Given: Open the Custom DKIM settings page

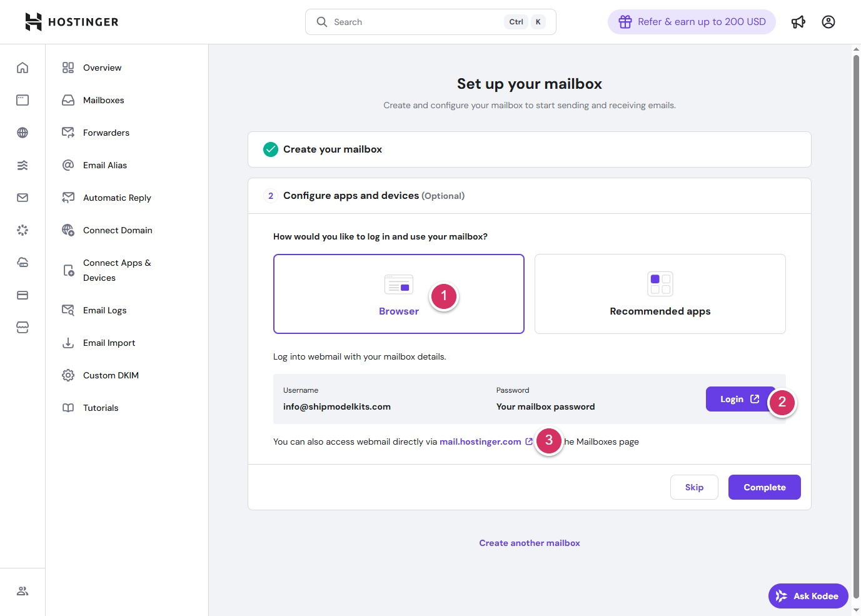Looking at the screenshot, I should [x=111, y=375].
